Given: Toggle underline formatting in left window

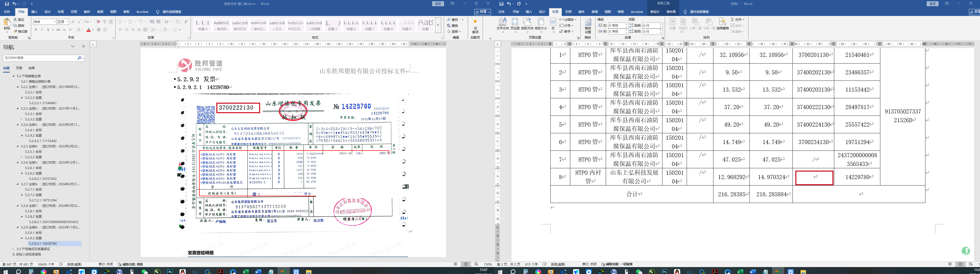Looking at the screenshot, I should pyautogui.click(x=48, y=30).
